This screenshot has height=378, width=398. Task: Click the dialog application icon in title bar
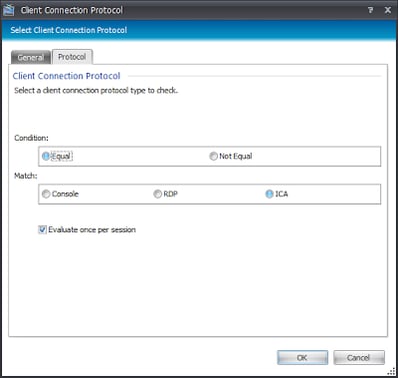point(9,10)
